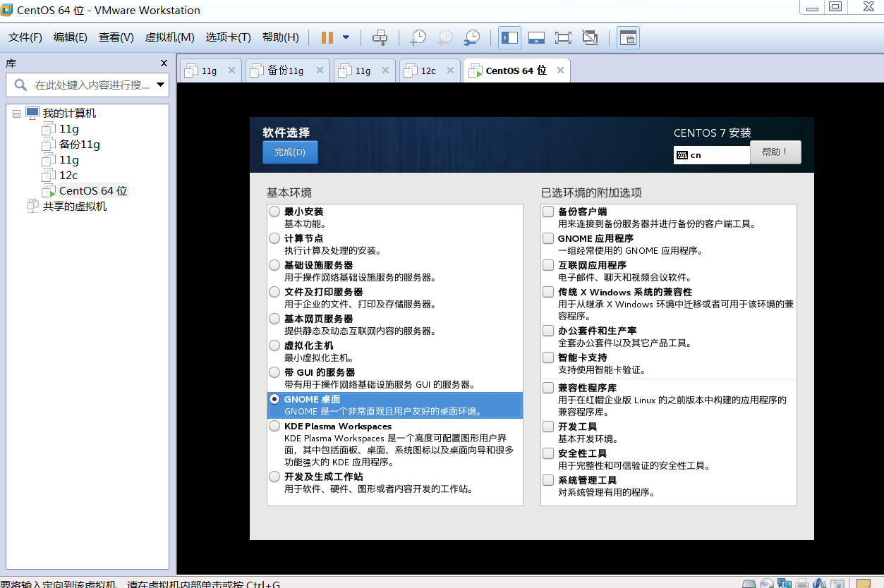Click the cn keyboard layout field

pyautogui.click(x=712, y=155)
